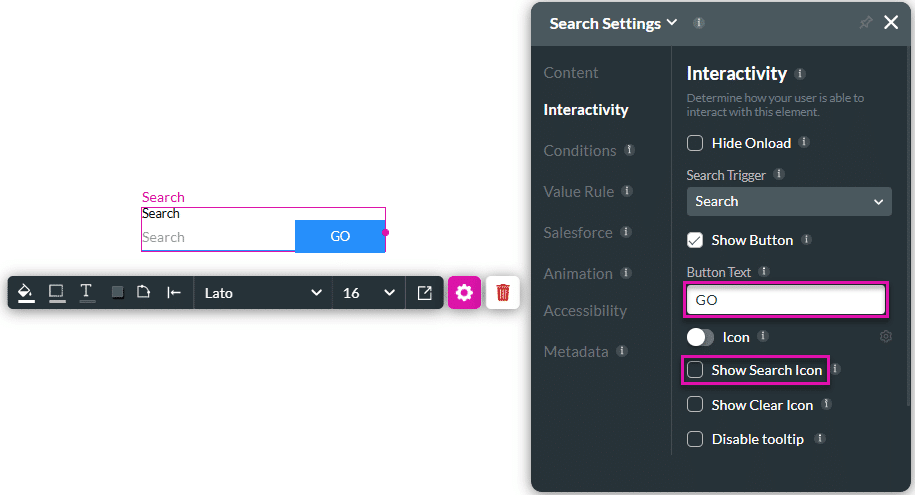Click the pink resize handle on search element

[385, 232]
